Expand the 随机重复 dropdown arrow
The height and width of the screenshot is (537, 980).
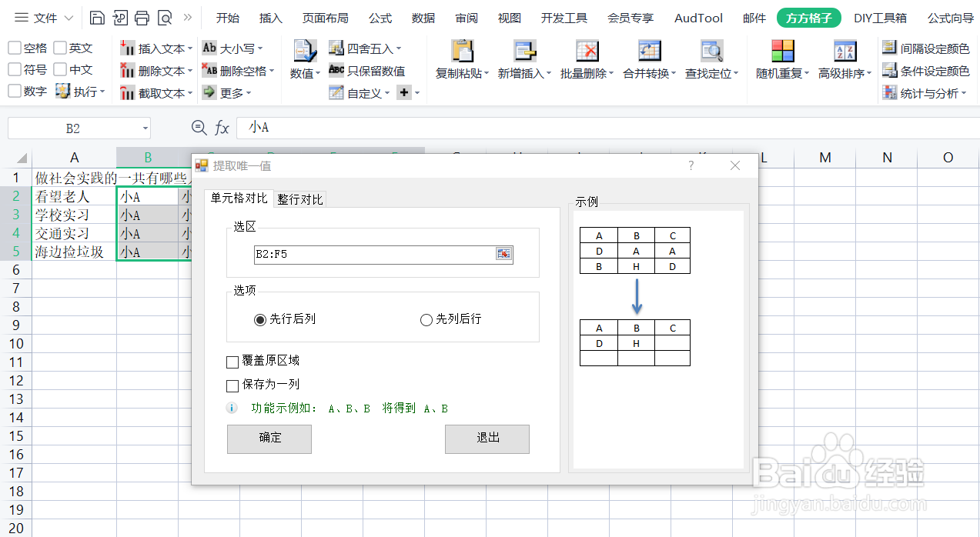[x=807, y=75]
